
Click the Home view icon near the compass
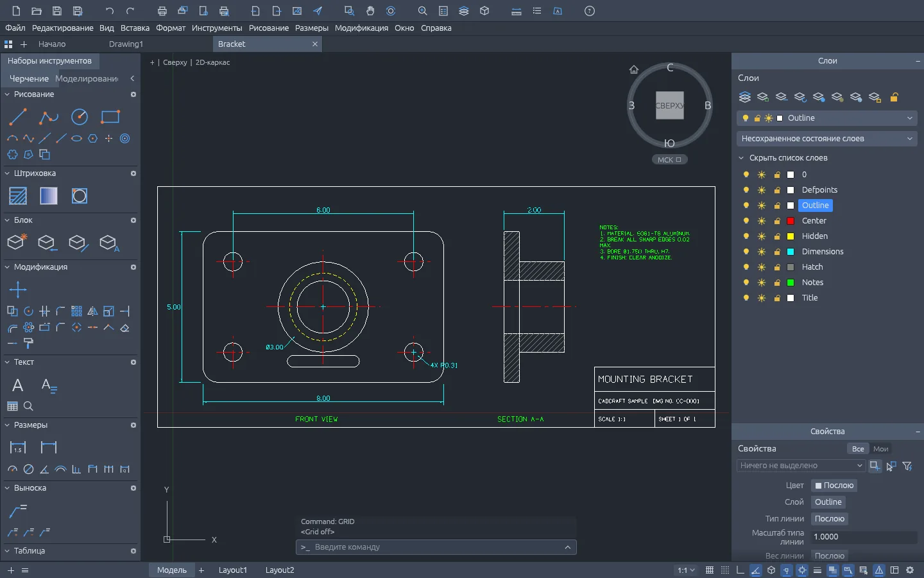634,69
